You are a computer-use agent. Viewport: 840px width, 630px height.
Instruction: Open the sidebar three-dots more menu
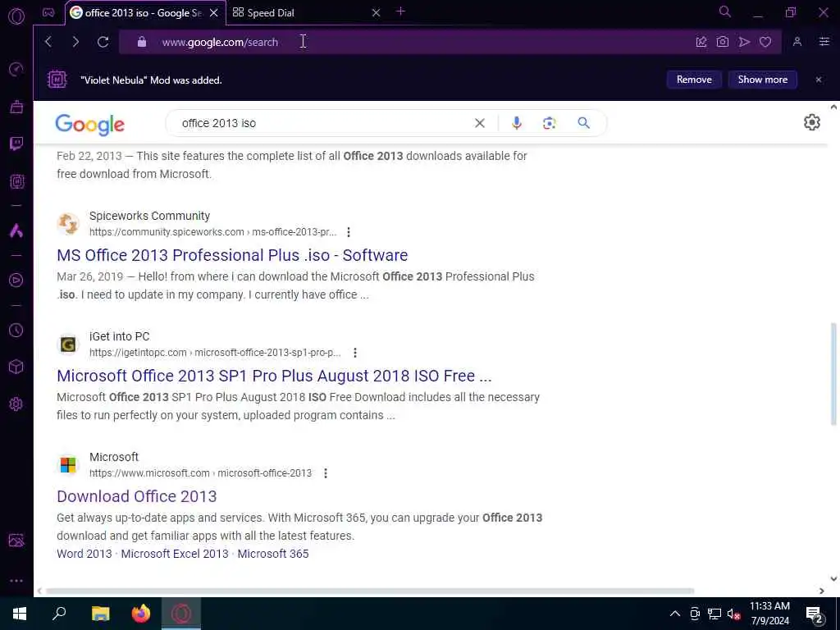[x=16, y=580]
